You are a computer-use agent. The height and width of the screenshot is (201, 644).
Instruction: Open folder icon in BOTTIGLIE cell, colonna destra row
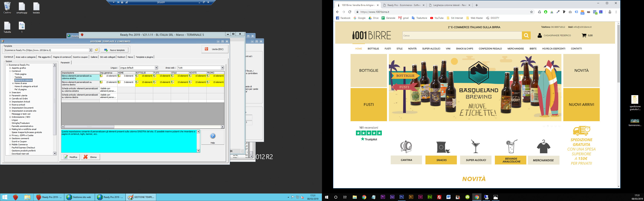pos(137,82)
